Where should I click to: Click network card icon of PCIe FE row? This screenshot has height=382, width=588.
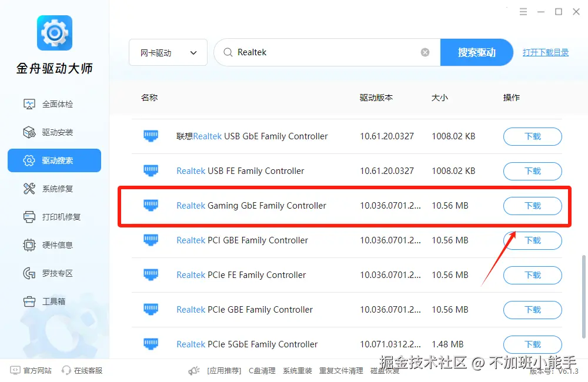(x=151, y=274)
